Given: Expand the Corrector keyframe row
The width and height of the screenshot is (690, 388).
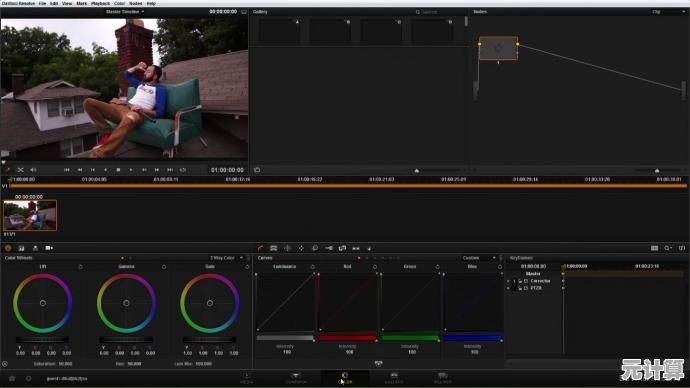Looking at the screenshot, I should click(509, 281).
